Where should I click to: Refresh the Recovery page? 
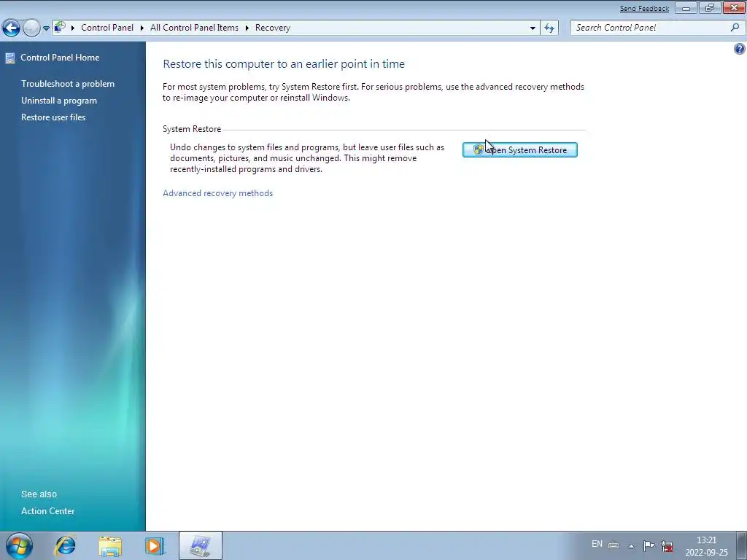tap(549, 28)
